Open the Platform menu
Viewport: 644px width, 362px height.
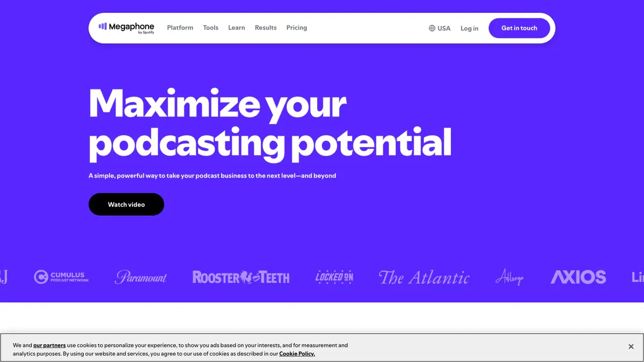180,27
